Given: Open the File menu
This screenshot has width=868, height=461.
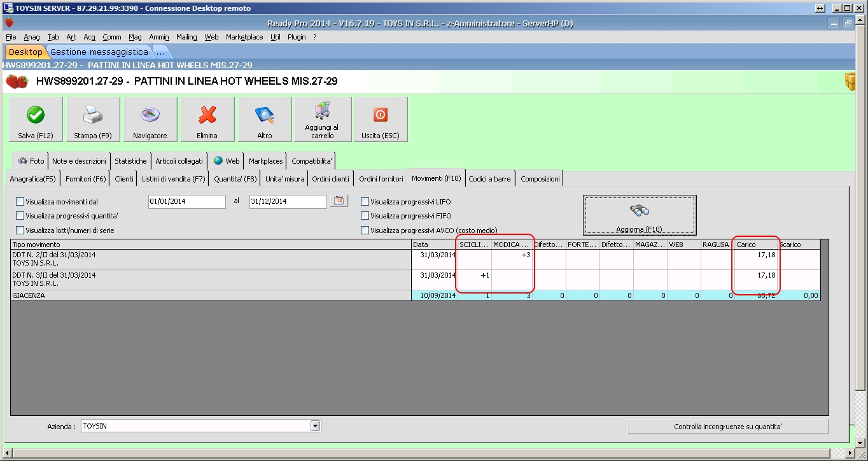Looking at the screenshot, I should (11, 37).
